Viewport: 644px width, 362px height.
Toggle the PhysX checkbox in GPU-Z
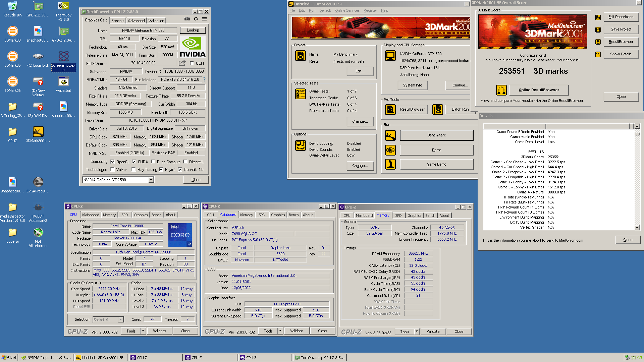click(x=161, y=170)
